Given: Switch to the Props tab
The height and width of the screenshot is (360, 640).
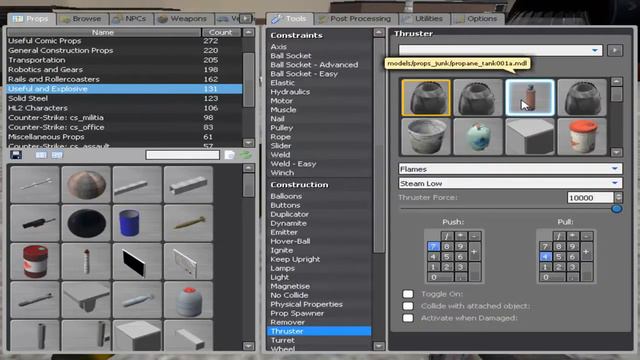Looking at the screenshot, I should [x=31, y=19].
